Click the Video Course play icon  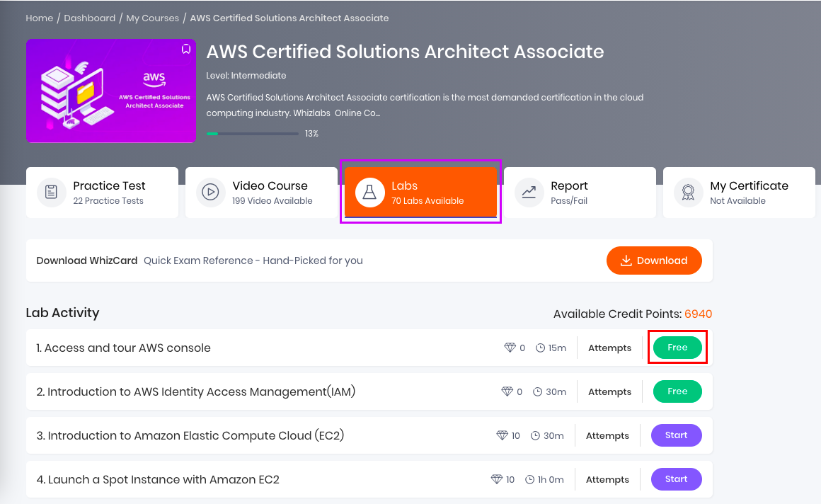210,193
